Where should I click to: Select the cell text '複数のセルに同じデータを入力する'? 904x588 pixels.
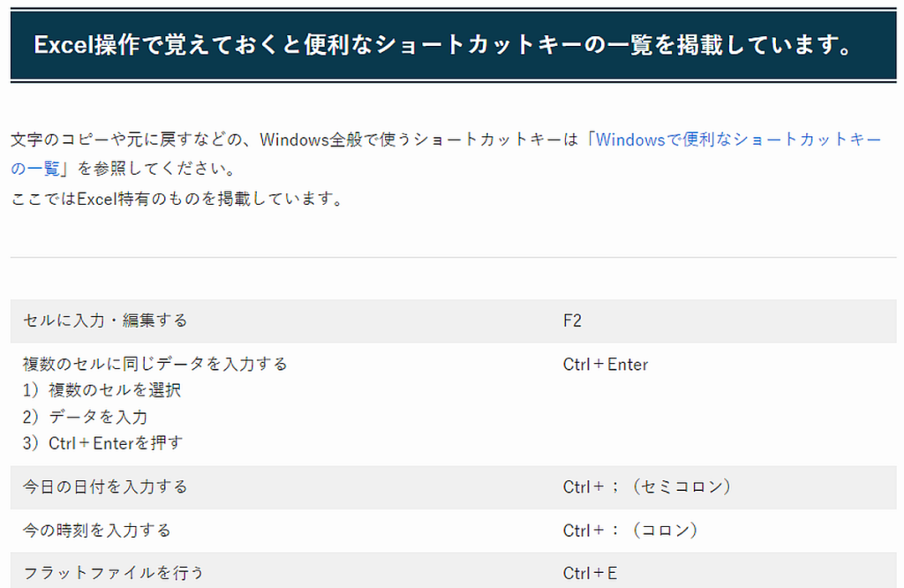tap(155, 365)
